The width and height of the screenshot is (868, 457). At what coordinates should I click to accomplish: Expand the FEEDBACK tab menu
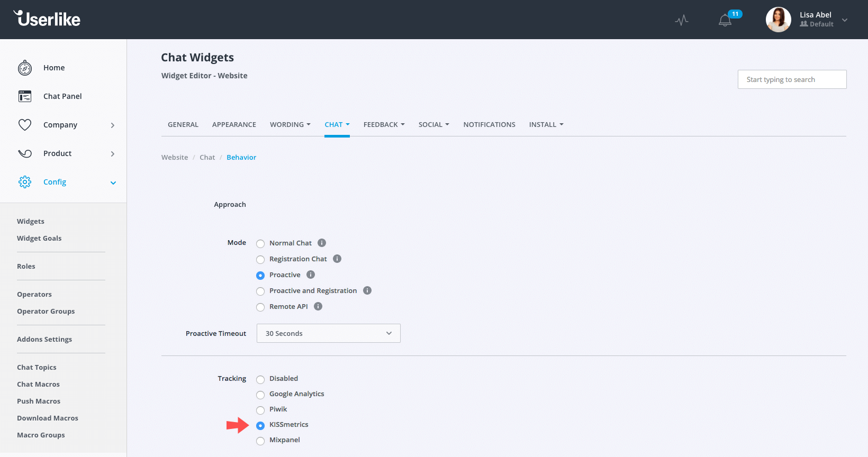click(x=384, y=125)
